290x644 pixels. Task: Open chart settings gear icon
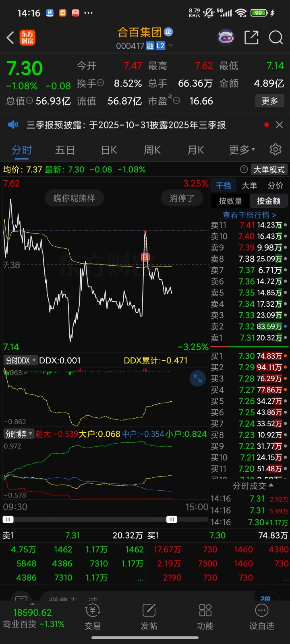point(275,149)
